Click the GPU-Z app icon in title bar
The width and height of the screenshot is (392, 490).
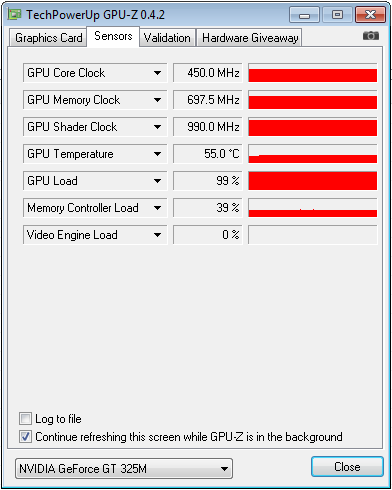14,14
